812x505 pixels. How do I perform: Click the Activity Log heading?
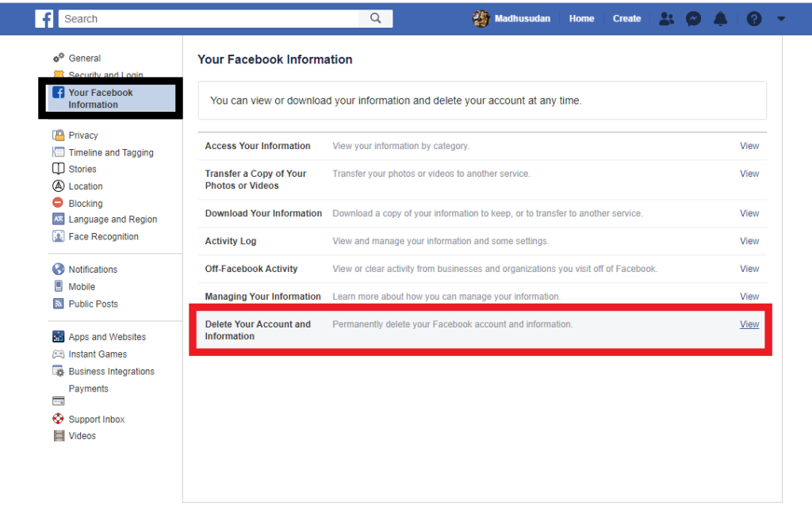231,241
